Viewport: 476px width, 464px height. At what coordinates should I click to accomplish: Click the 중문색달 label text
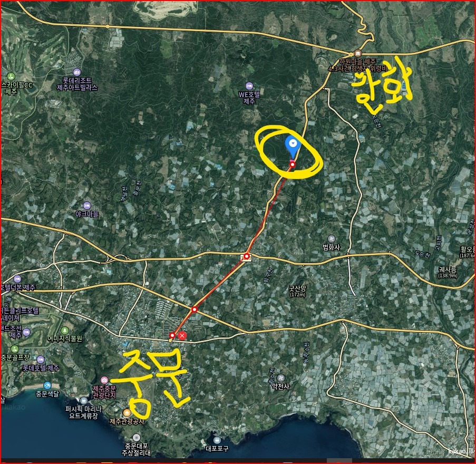pos(47,394)
